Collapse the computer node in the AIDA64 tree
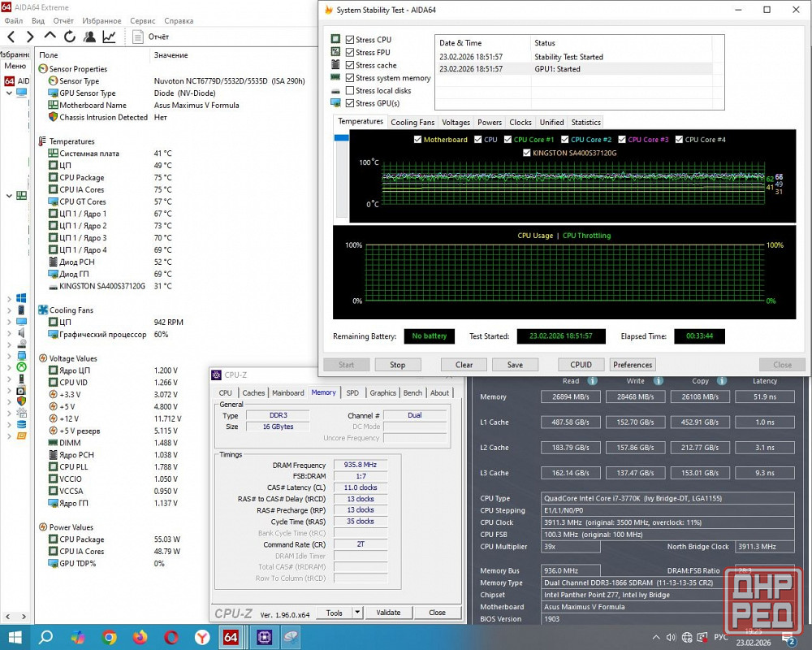Viewport: 812px width, 650px height. coord(9,93)
